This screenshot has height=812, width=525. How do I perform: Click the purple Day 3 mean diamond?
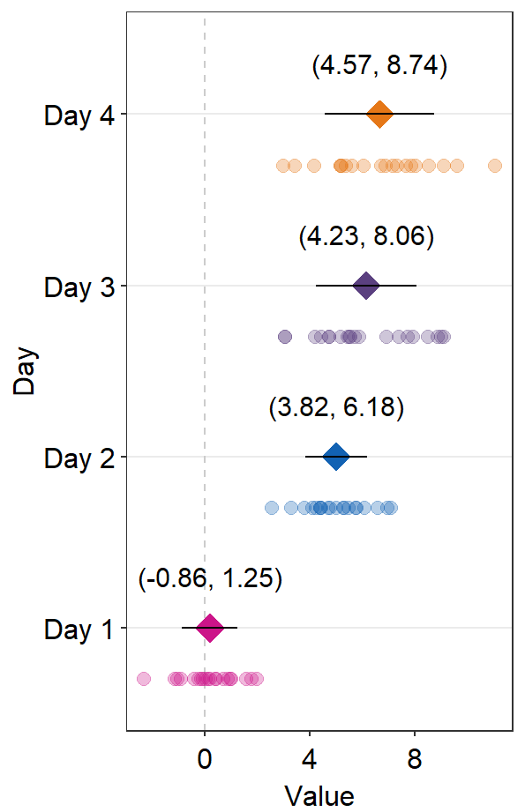366,286
